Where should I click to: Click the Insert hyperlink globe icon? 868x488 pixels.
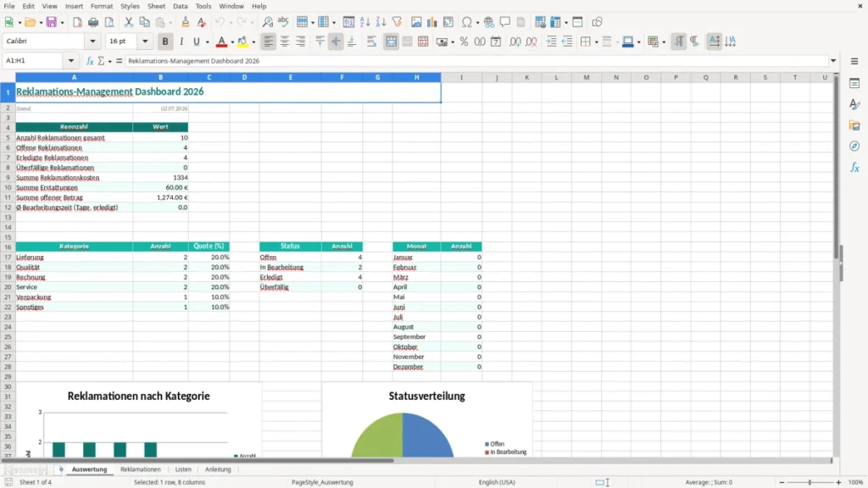pyautogui.click(x=489, y=22)
